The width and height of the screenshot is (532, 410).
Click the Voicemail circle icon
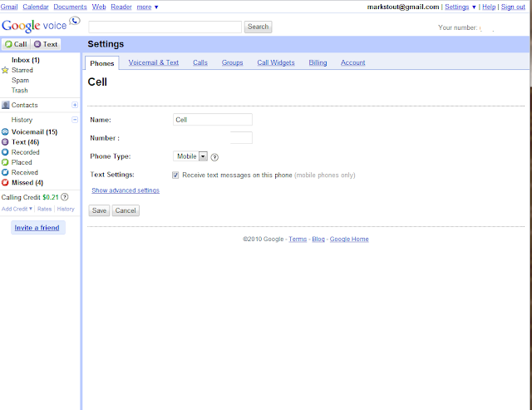point(5,131)
